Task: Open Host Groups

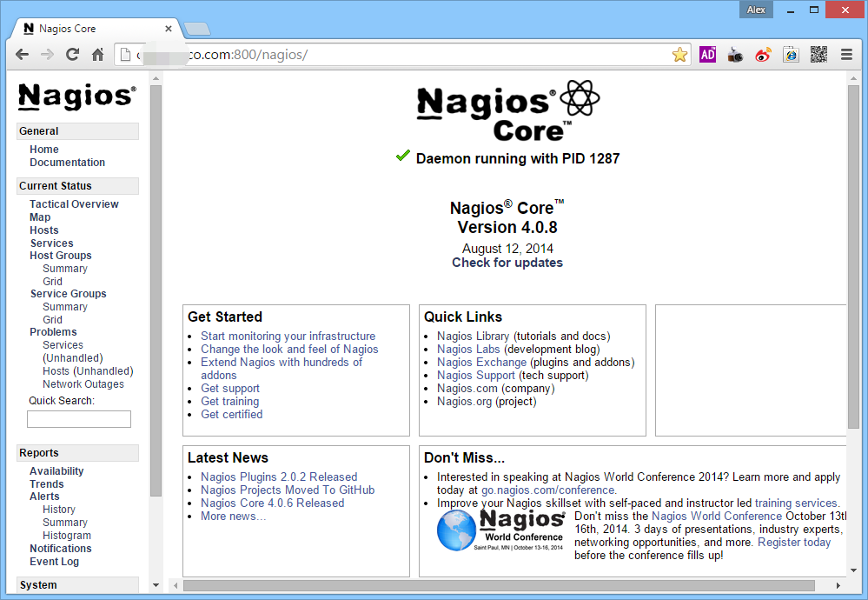Action: [61, 256]
